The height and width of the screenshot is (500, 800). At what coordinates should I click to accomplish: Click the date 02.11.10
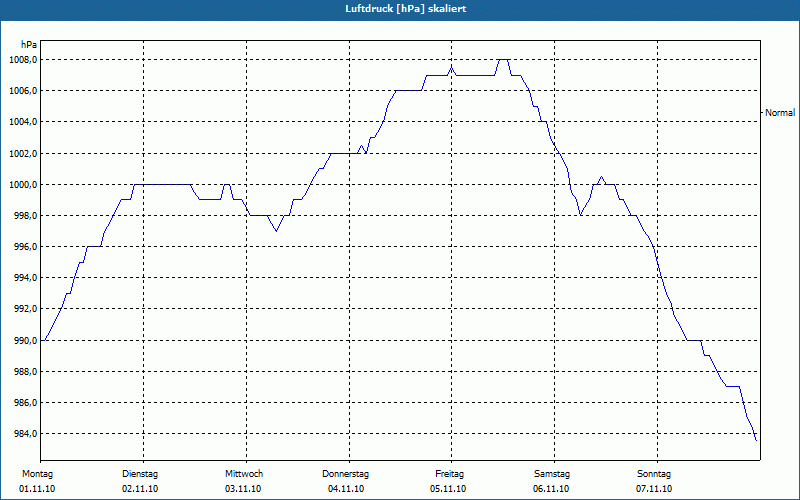coord(140,489)
